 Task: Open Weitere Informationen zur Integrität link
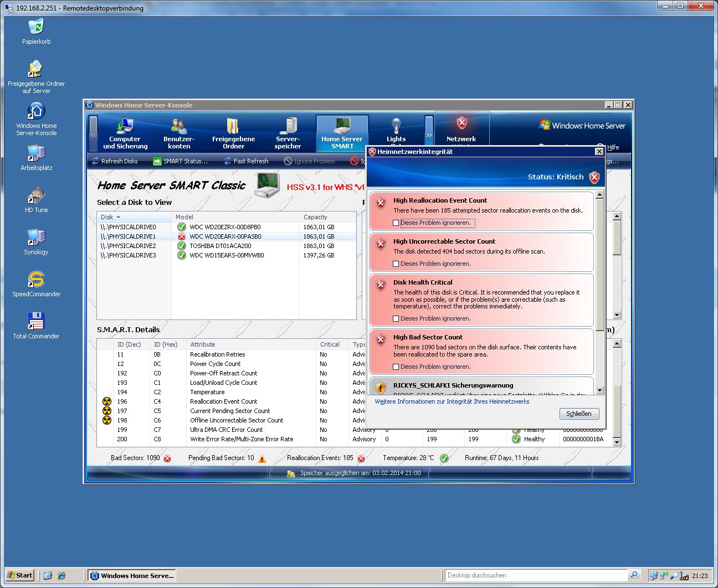(452, 401)
